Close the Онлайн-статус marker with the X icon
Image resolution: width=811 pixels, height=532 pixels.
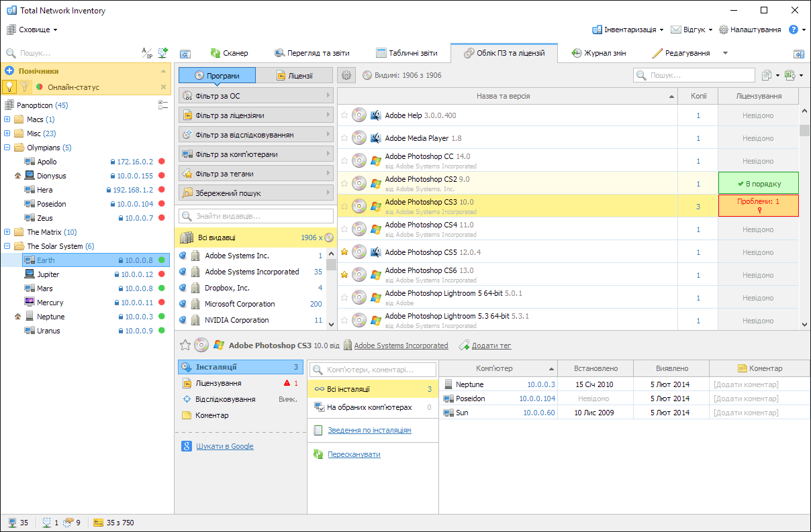click(163, 87)
